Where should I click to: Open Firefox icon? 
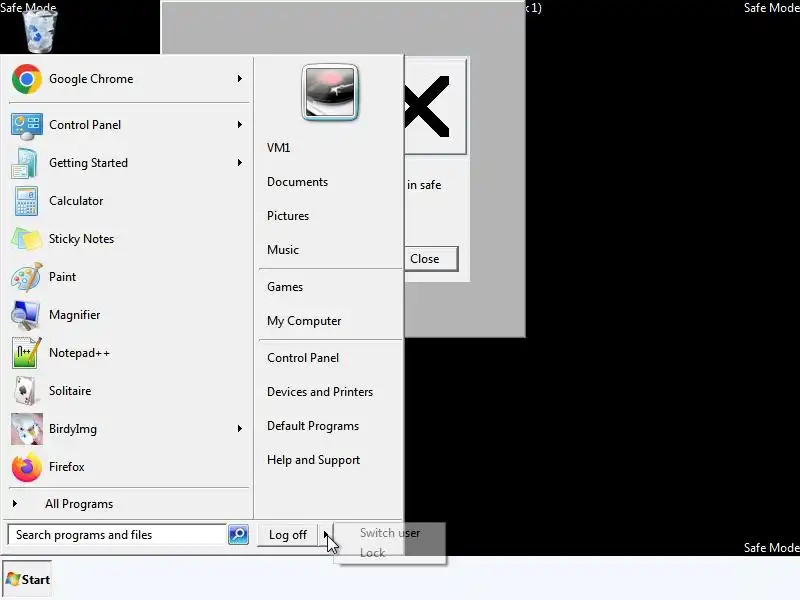tap(27, 467)
